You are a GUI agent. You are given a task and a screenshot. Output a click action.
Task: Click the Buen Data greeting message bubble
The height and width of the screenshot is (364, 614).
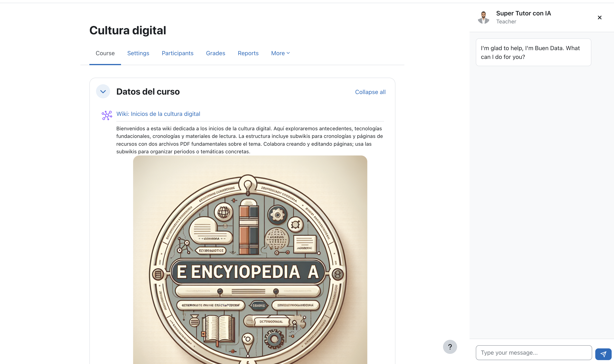533,52
